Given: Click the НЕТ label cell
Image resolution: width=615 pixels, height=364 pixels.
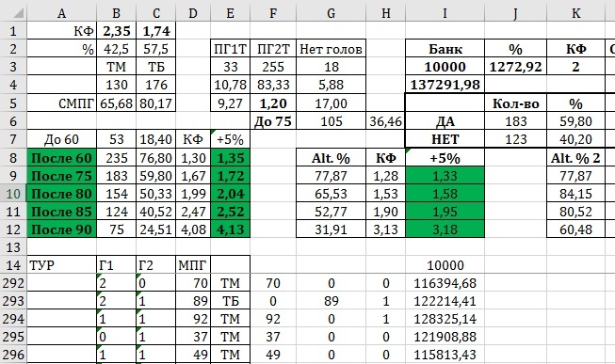Looking at the screenshot, I should pos(445,139).
